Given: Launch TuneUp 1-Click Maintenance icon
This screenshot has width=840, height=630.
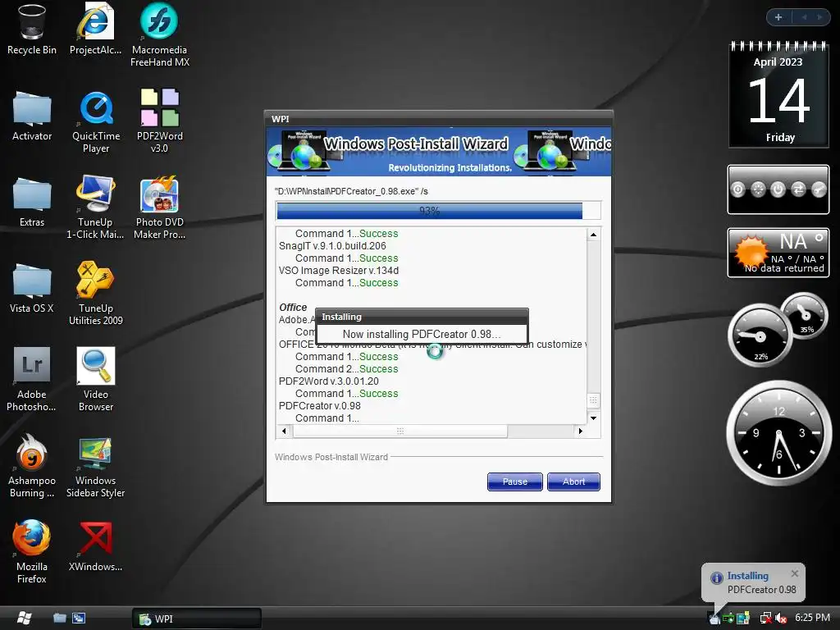Looking at the screenshot, I should click(95, 208).
